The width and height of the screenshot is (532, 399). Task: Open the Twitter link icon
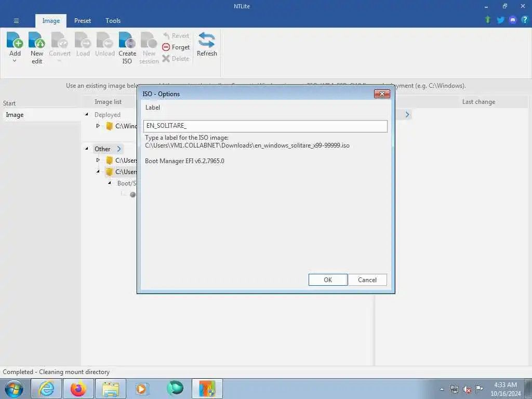click(500, 20)
